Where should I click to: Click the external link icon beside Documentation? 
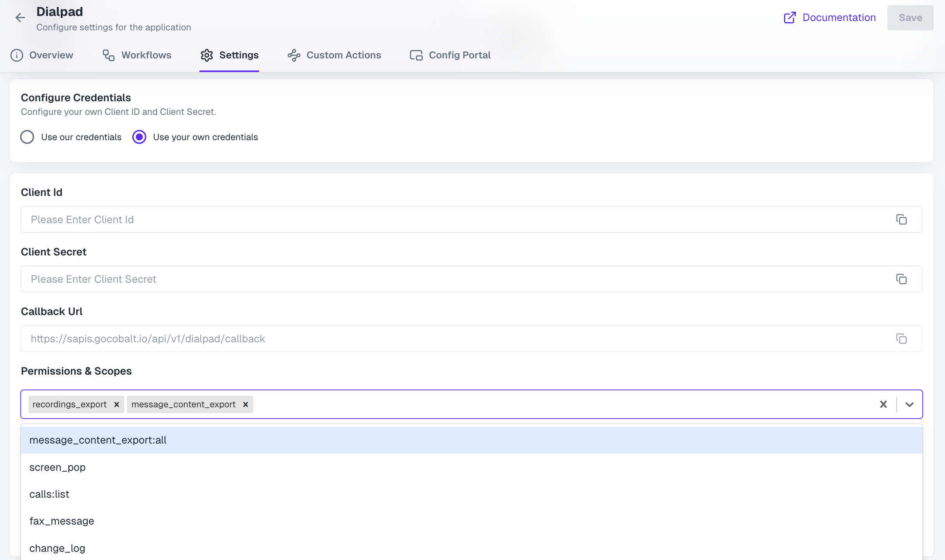[790, 18]
